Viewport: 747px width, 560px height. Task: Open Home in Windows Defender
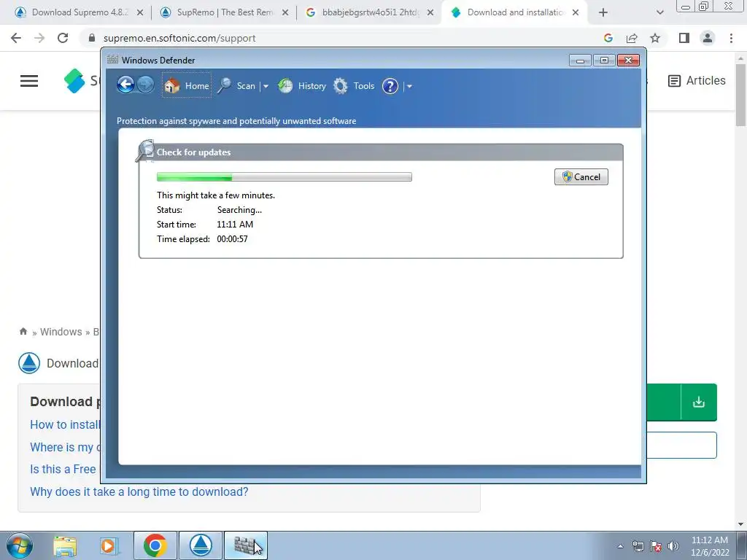tap(186, 86)
